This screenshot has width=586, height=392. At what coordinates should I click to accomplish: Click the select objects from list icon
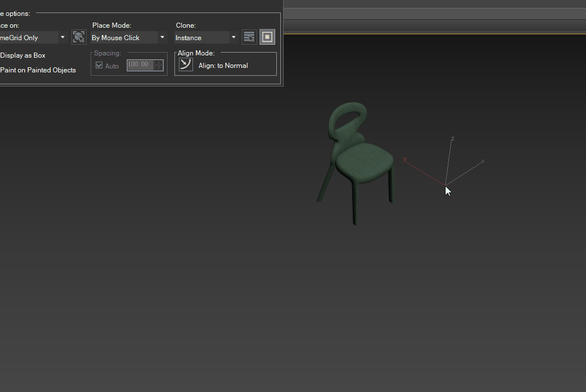click(249, 37)
